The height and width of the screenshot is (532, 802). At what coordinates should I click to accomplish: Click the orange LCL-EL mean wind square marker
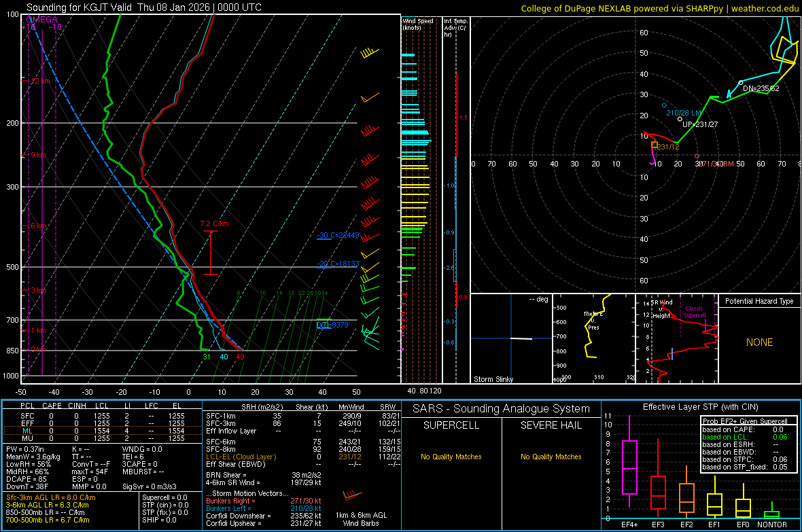pyautogui.click(x=655, y=145)
